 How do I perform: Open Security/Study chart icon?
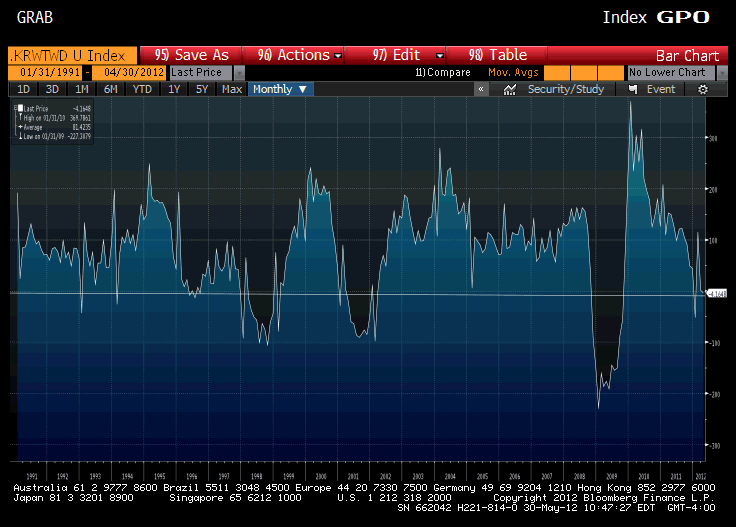[x=510, y=89]
